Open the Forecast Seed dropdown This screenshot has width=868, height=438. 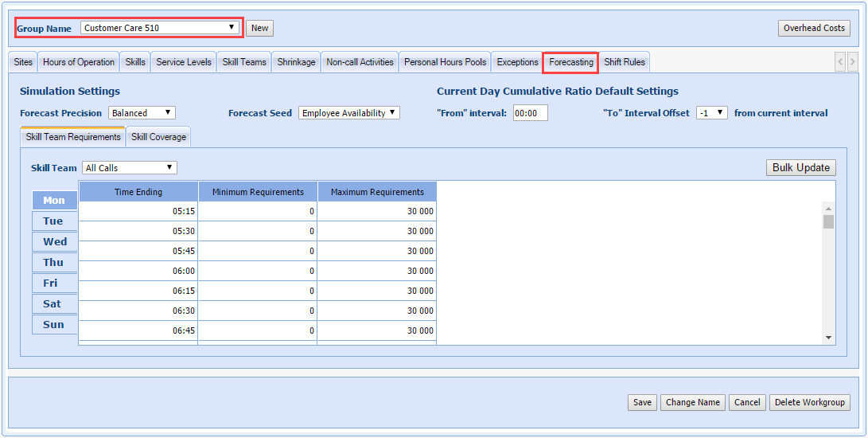click(348, 113)
